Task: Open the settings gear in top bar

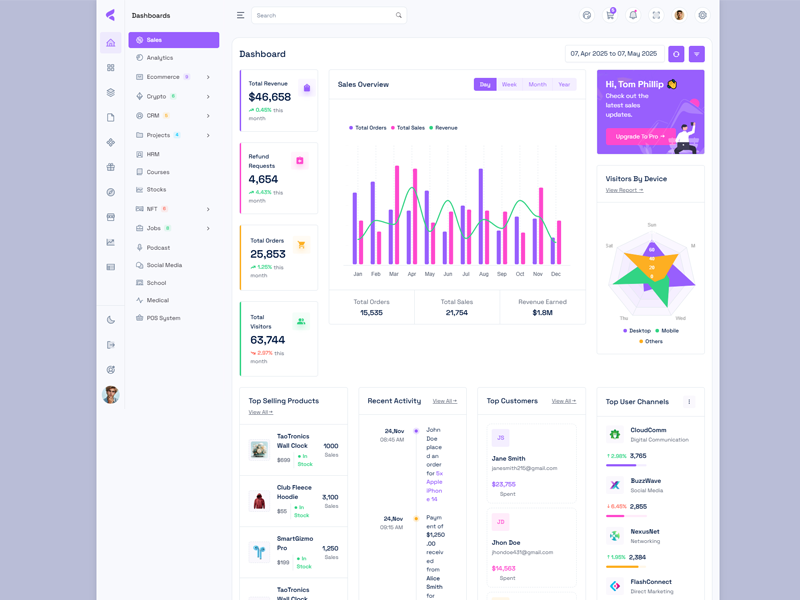Action: click(702, 16)
